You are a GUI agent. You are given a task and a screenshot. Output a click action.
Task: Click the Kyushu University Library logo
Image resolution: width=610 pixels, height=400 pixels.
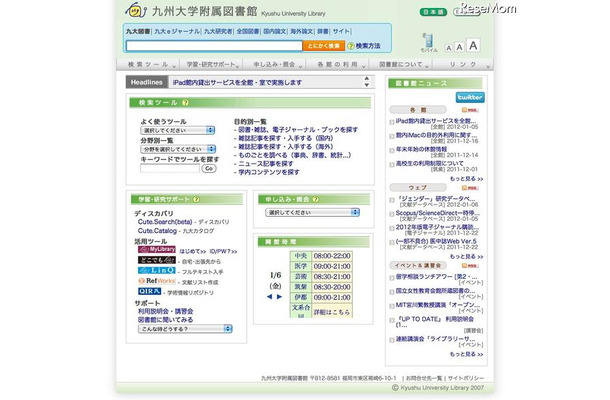pos(136,11)
